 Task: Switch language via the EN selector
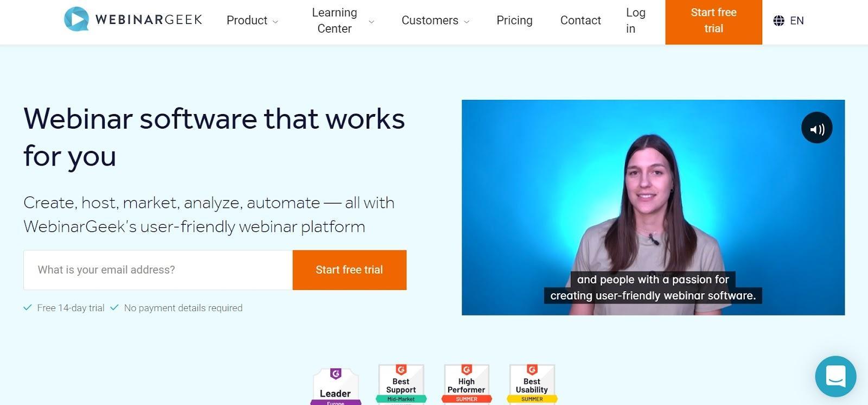796,21
